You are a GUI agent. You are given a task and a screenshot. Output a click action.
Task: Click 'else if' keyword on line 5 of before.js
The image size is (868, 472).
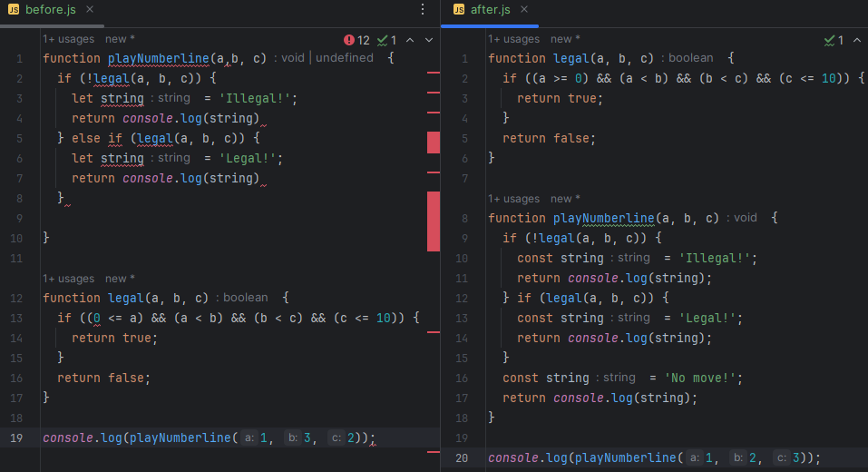(x=97, y=139)
